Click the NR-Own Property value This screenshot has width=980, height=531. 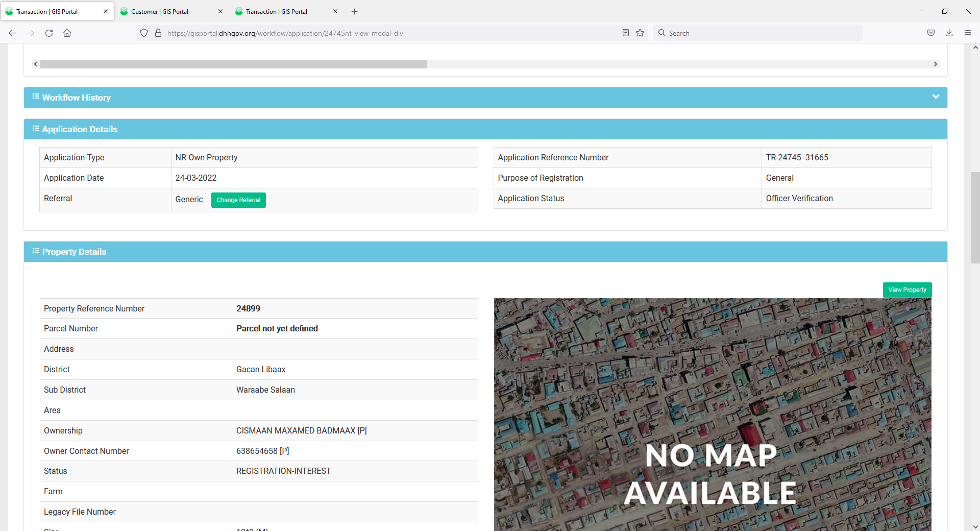click(x=206, y=157)
